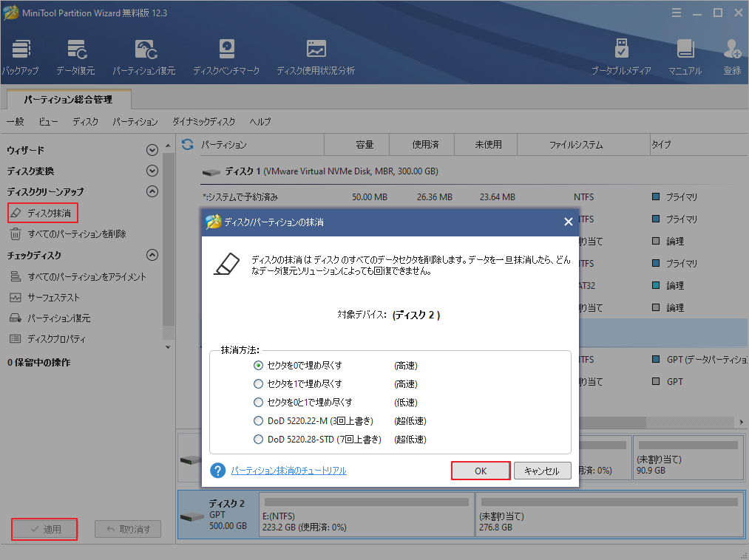
Task: Open ディスク使用状況分析 space analyzer
Action: (x=316, y=58)
